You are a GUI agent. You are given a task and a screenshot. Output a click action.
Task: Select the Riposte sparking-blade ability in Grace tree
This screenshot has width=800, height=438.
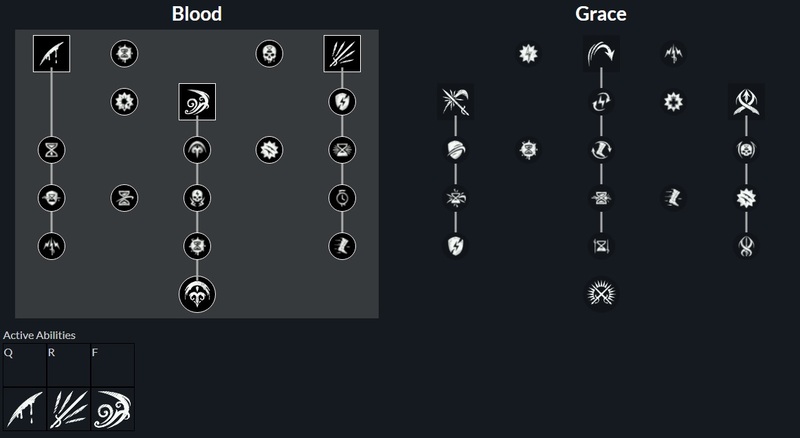click(456, 102)
